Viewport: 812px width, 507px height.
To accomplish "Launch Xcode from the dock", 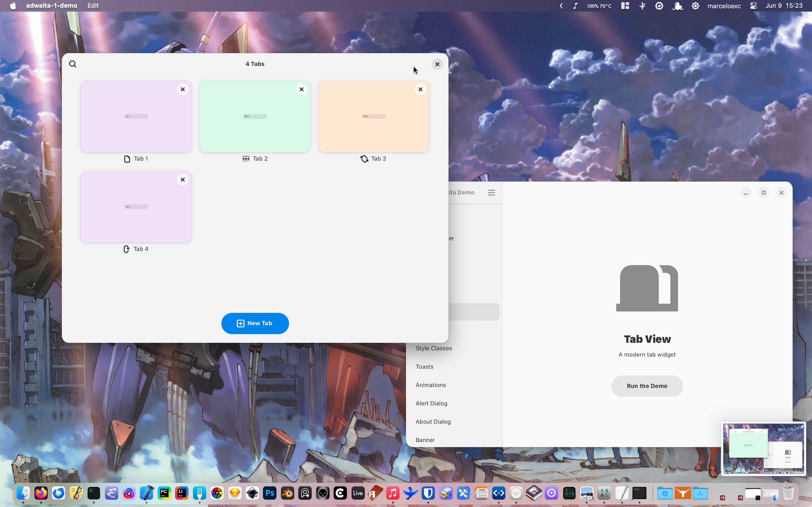I will coord(147,493).
